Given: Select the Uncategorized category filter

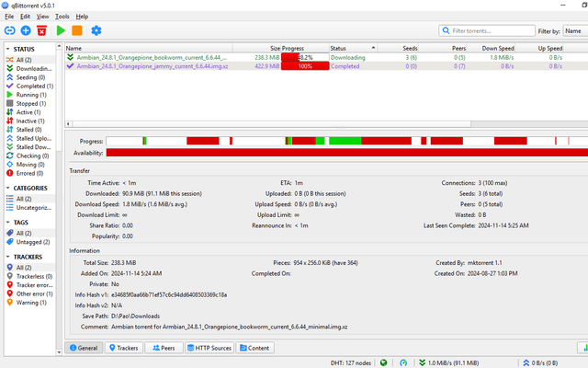Looking at the screenshot, I should (30, 208).
